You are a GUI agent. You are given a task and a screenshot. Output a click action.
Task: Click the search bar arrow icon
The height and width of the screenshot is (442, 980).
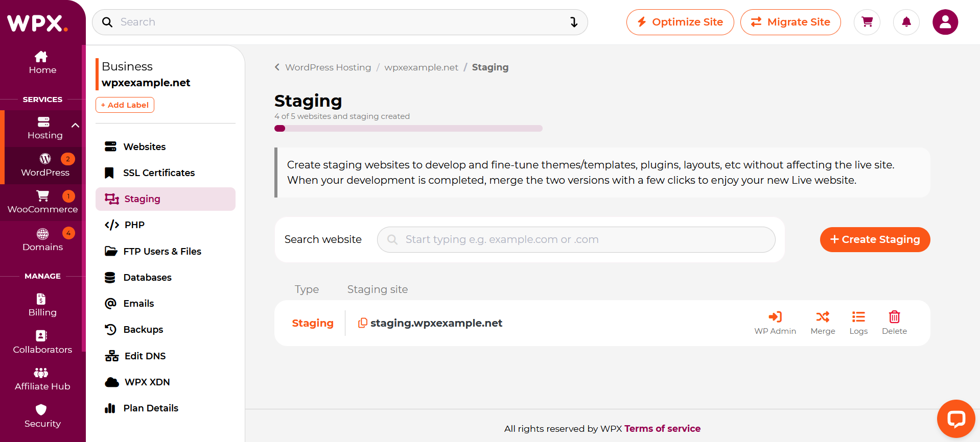(x=574, y=22)
